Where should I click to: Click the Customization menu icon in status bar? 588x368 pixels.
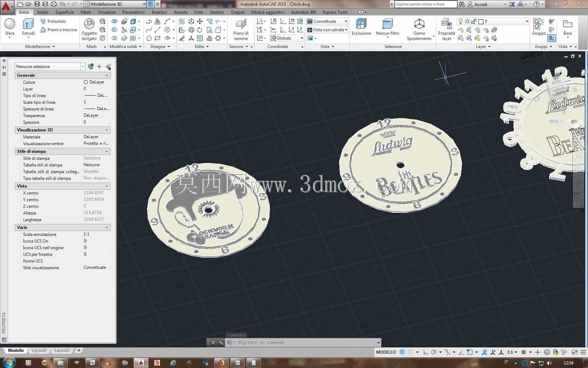[583, 352]
